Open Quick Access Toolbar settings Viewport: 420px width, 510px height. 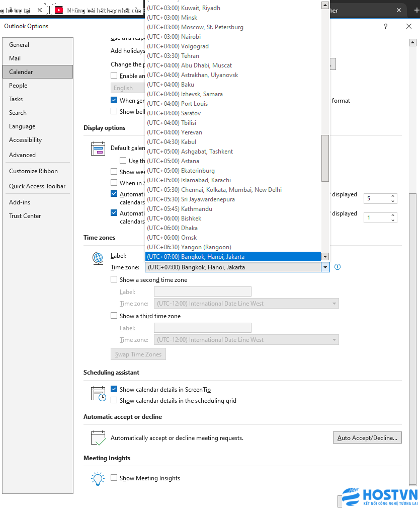pyautogui.click(x=38, y=186)
